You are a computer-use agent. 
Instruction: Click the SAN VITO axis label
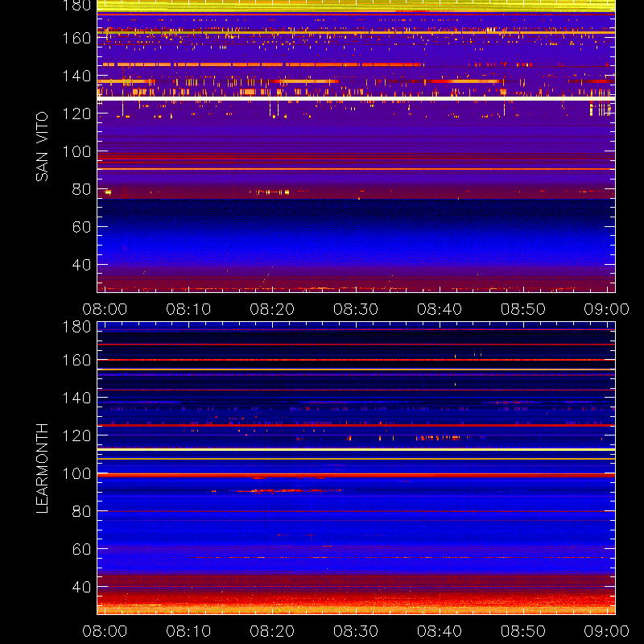(x=42, y=147)
